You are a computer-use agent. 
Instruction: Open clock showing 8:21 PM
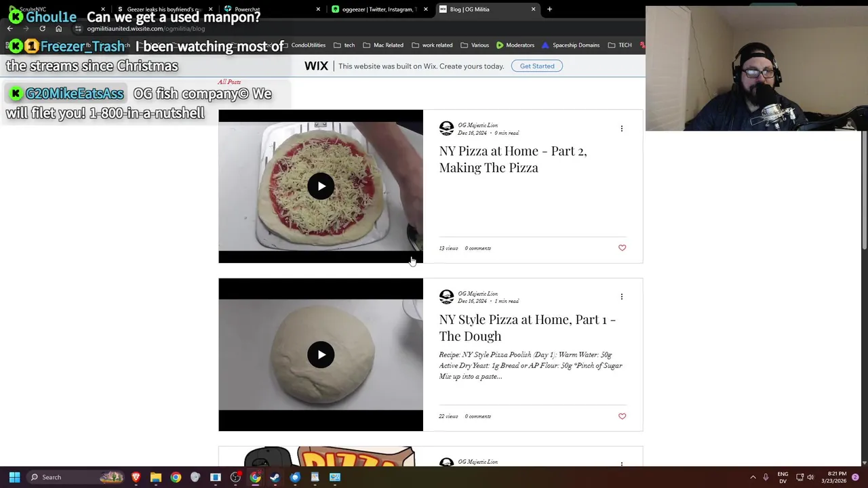click(833, 477)
